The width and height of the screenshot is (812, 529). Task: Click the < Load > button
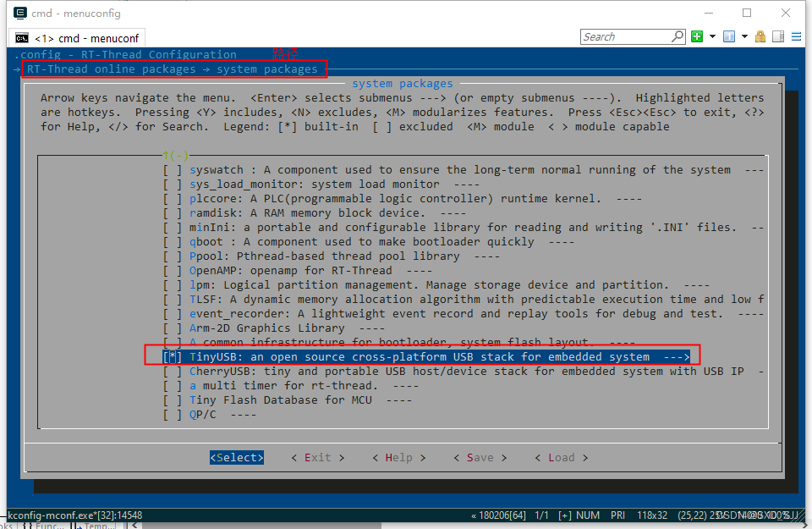tap(562, 458)
